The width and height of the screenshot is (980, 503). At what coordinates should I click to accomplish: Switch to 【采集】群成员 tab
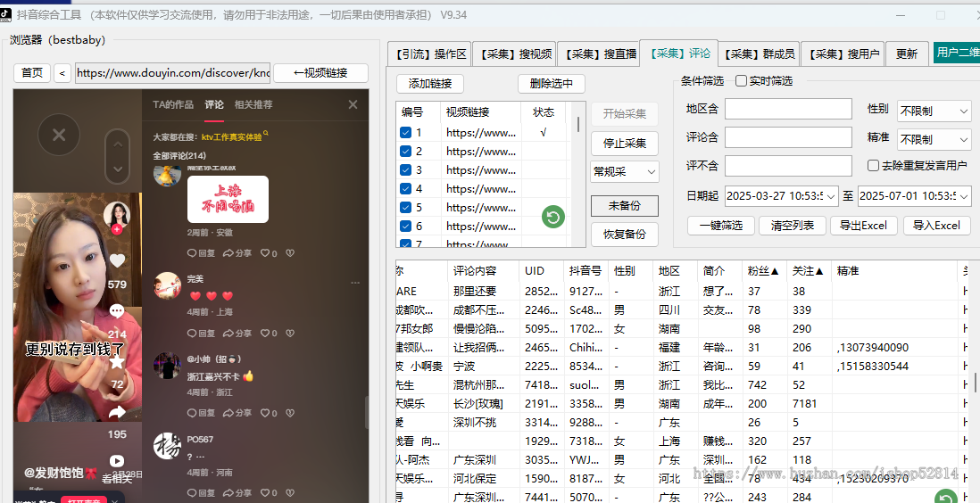(x=759, y=54)
